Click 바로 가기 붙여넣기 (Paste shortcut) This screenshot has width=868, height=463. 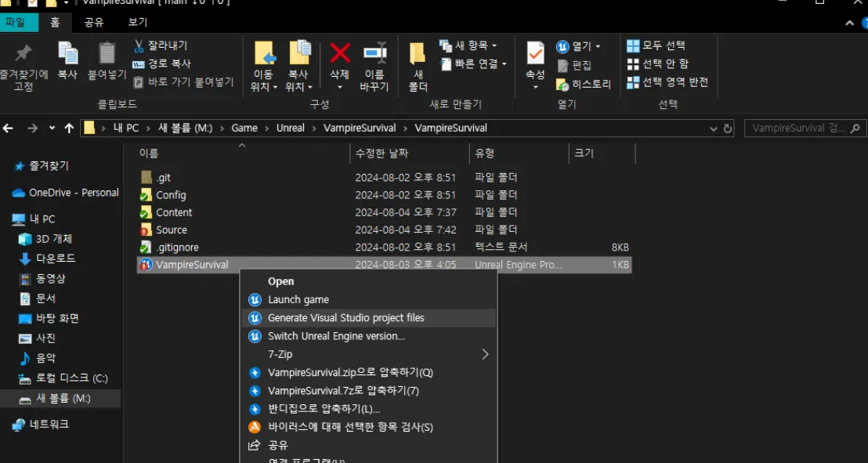pyautogui.click(x=183, y=82)
